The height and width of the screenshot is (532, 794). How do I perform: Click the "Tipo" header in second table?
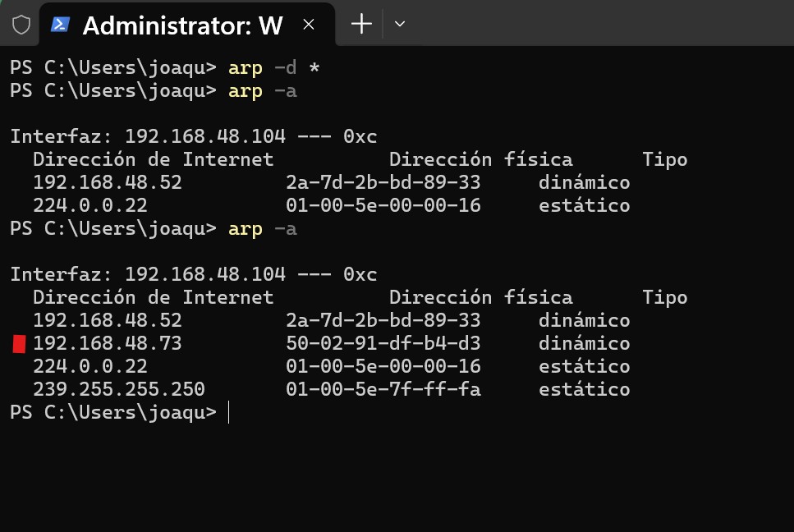pos(664,297)
